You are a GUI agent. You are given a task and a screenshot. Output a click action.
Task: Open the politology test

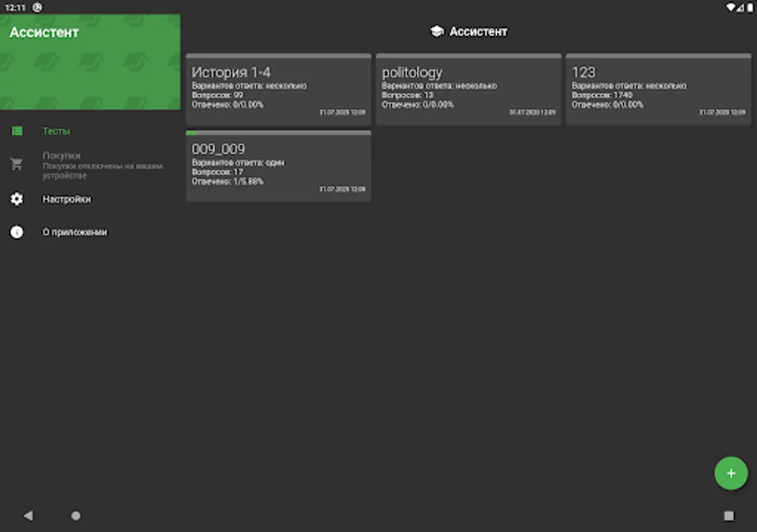(468, 89)
